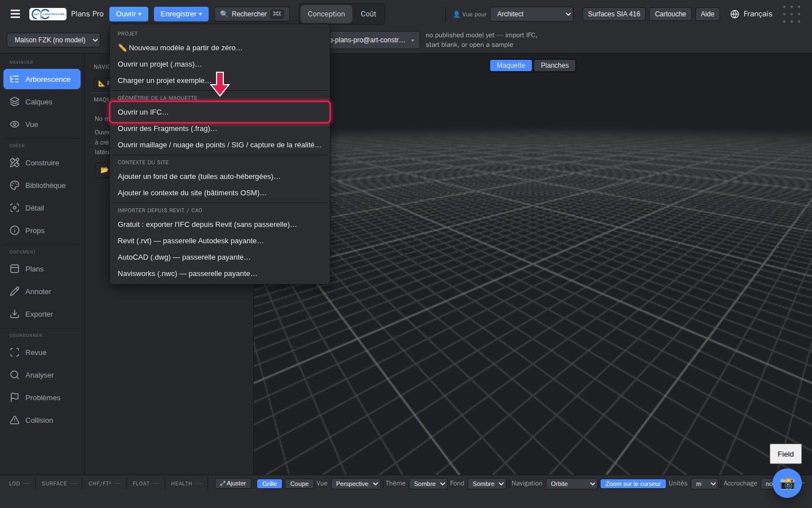
Task: Open the Perspective view dropdown
Action: [356, 484]
